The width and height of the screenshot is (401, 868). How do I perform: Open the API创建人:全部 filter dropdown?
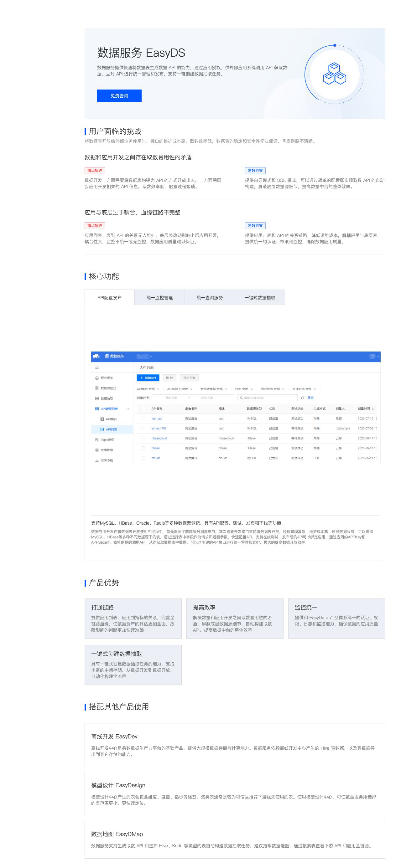point(180,389)
